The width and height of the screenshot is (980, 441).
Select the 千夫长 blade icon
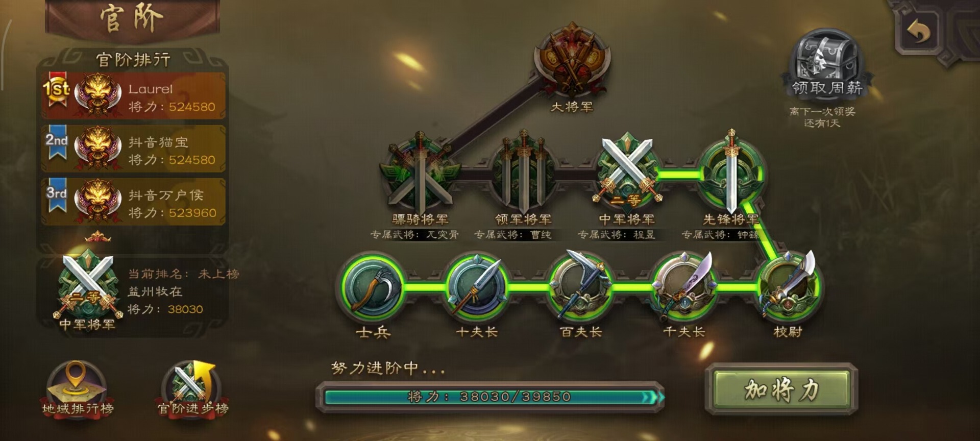[x=684, y=285]
